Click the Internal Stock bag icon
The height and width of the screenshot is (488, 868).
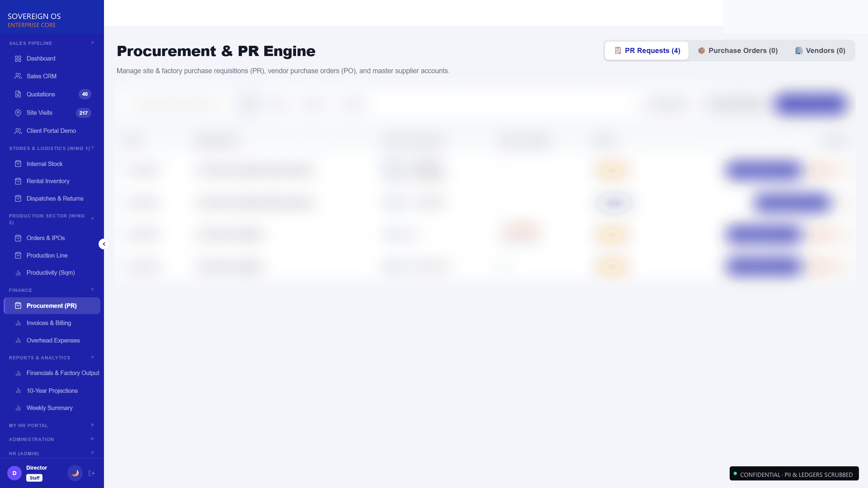pyautogui.click(x=18, y=164)
